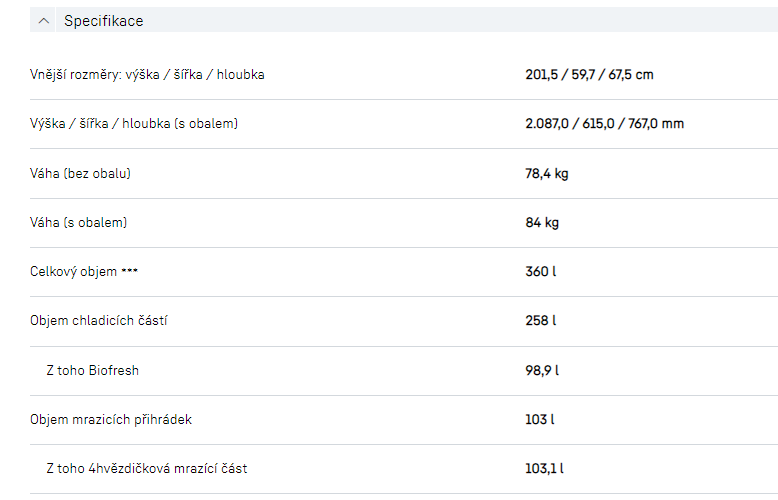
Task: Click the Váha (s obalem) label
Action: click(x=78, y=223)
